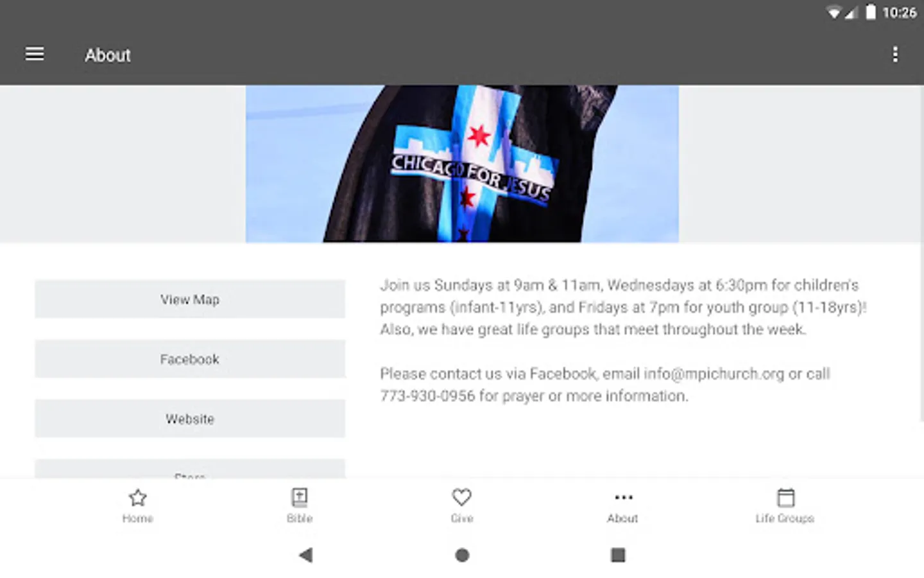Open the hamburger navigation menu
This screenshot has height=578, width=924.
coord(35,55)
